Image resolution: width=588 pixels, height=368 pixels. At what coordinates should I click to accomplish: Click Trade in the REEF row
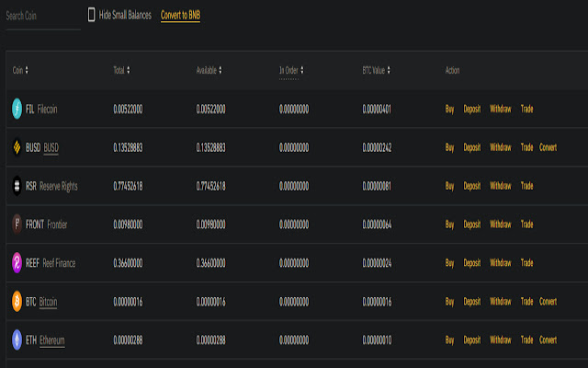tap(526, 263)
